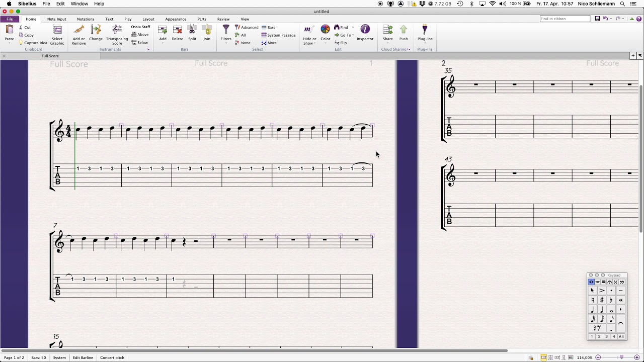The height and width of the screenshot is (362, 644).
Task: Click the zoom slider handle
Action: 622,357
